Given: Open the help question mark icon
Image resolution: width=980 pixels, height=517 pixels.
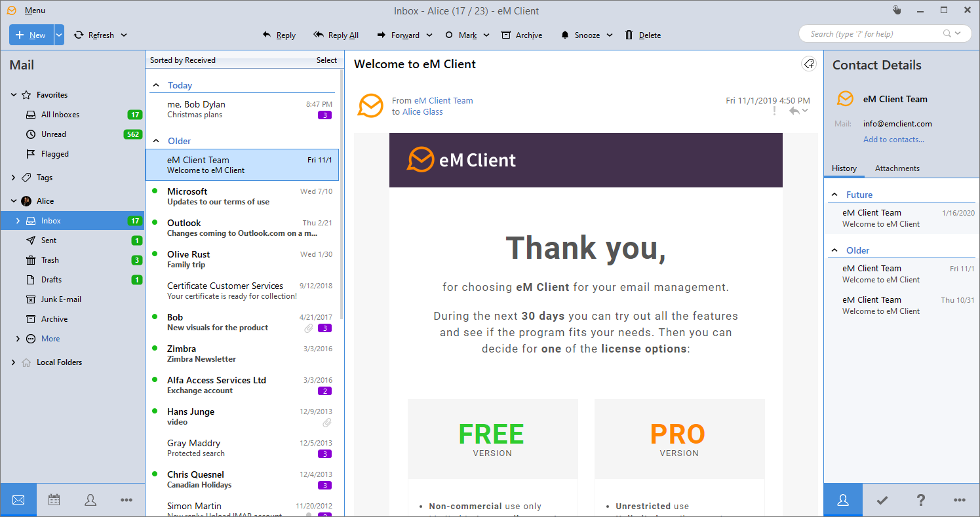Looking at the screenshot, I should (921, 500).
